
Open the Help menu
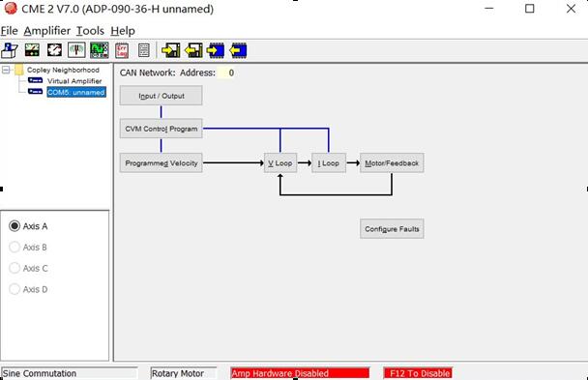pos(123,31)
